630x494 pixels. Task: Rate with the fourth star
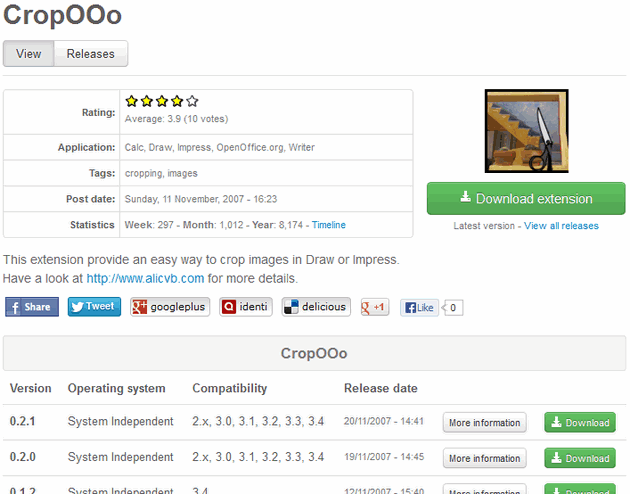pos(177,101)
